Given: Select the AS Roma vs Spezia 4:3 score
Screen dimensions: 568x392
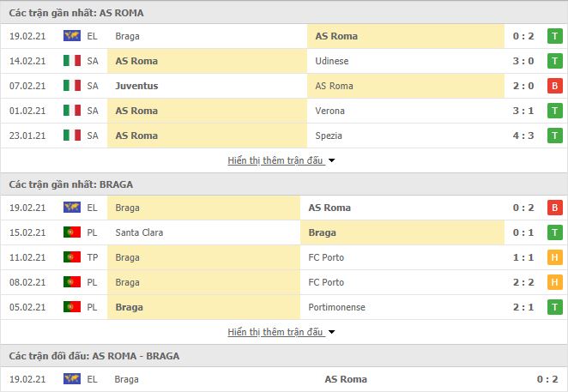Looking at the screenshot, I should [x=523, y=136].
